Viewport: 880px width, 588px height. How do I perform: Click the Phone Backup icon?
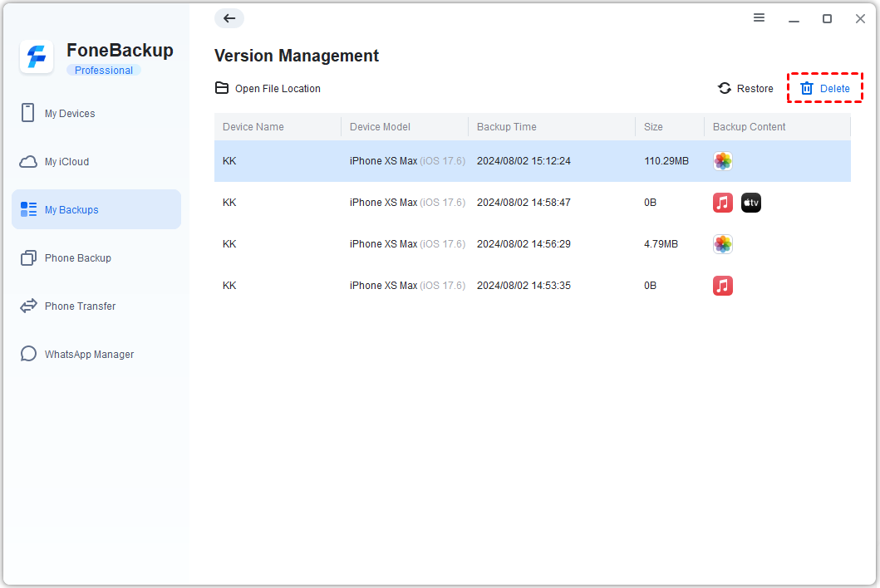(x=28, y=258)
